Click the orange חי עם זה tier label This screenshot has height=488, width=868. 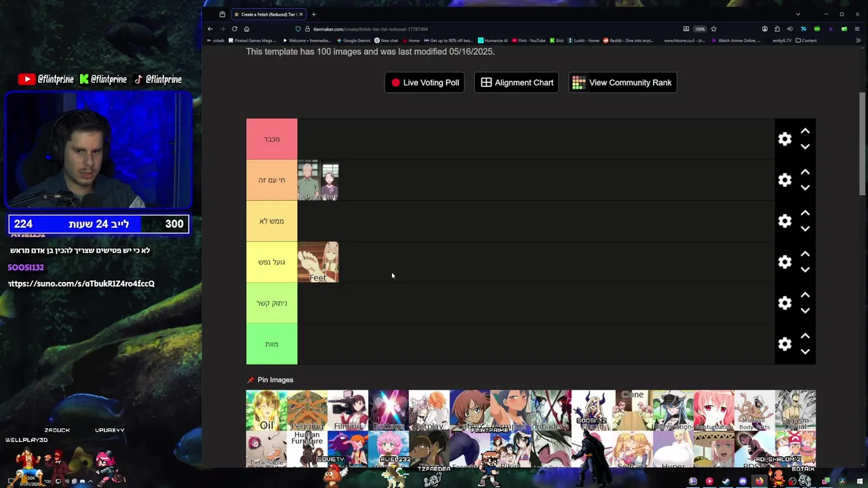coord(271,180)
